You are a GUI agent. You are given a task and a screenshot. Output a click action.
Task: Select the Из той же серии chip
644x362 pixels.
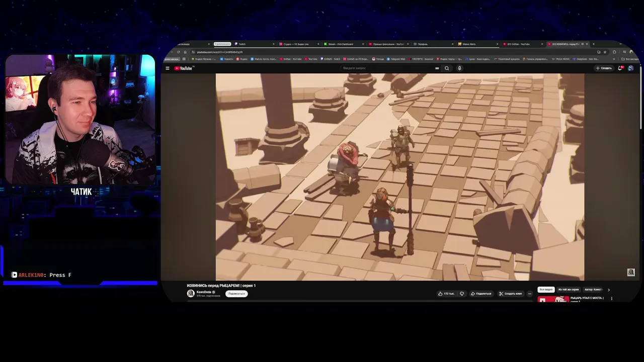click(x=569, y=290)
